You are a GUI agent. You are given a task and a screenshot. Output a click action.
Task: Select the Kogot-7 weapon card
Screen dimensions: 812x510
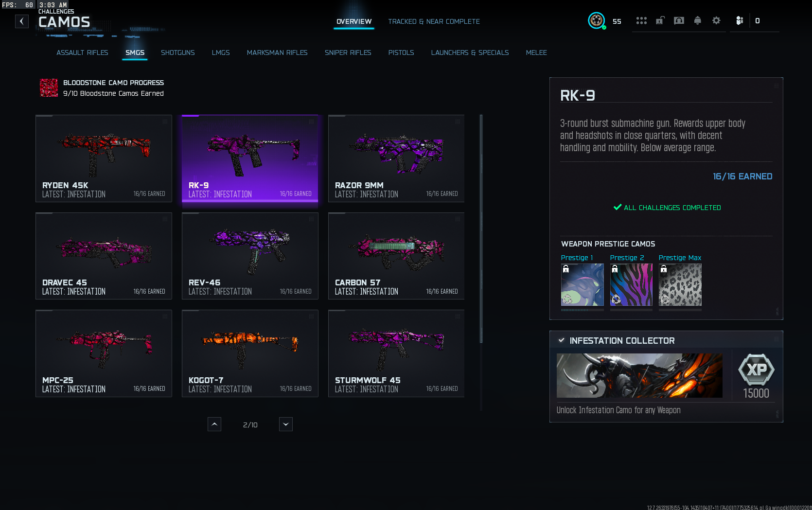point(250,353)
